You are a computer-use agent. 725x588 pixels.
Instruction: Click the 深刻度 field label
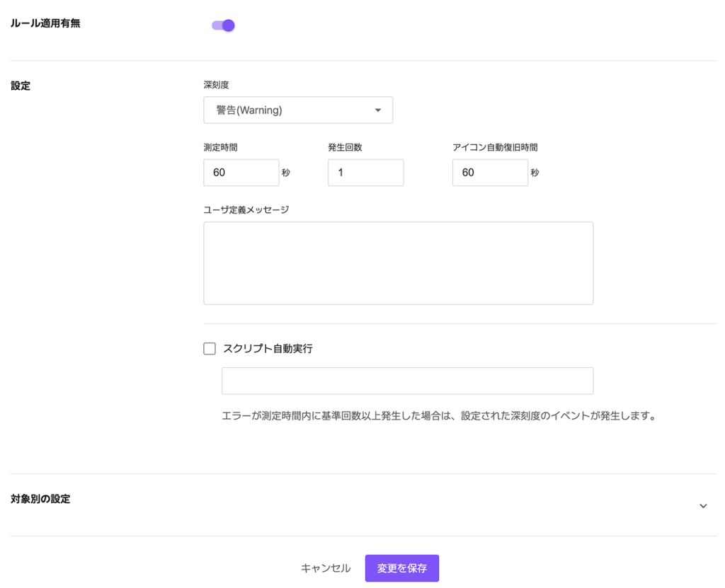pyautogui.click(x=216, y=85)
